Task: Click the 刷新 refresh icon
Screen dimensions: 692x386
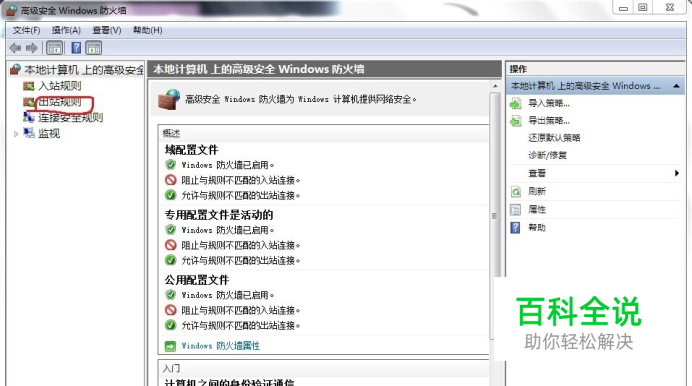Action: coord(515,191)
